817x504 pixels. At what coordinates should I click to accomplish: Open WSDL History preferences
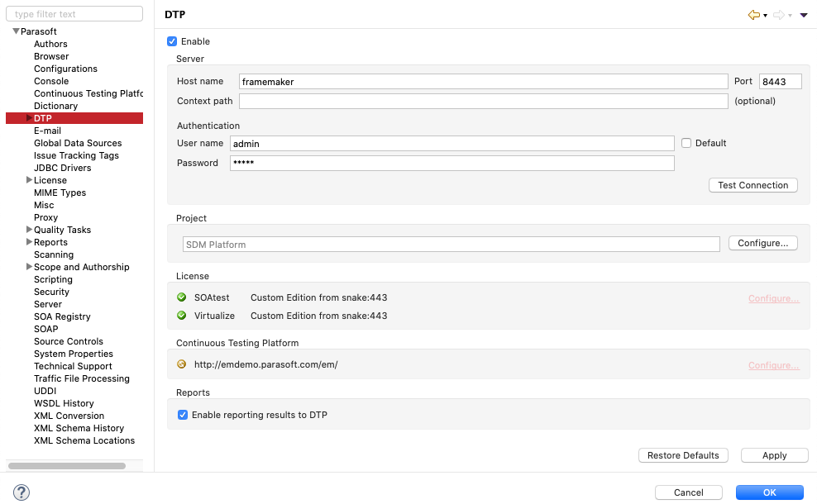point(64,403)
